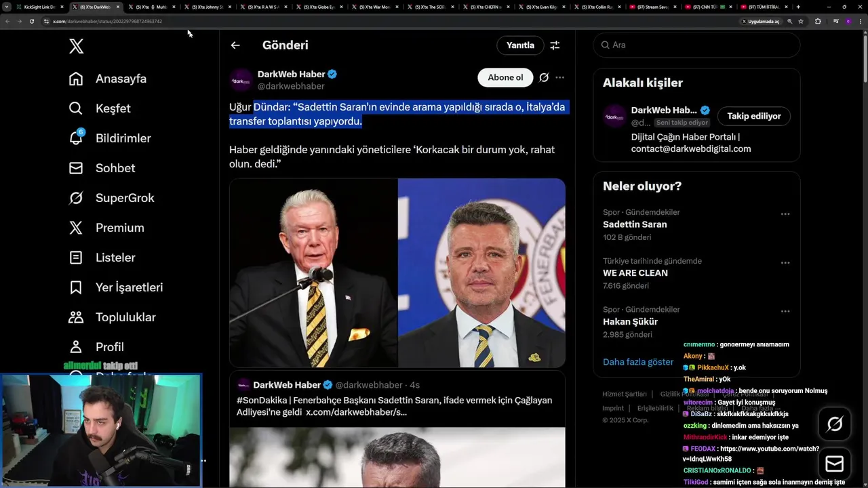
Task: Switch to the Stream Saver browser tab
Action: coord(654,7)
